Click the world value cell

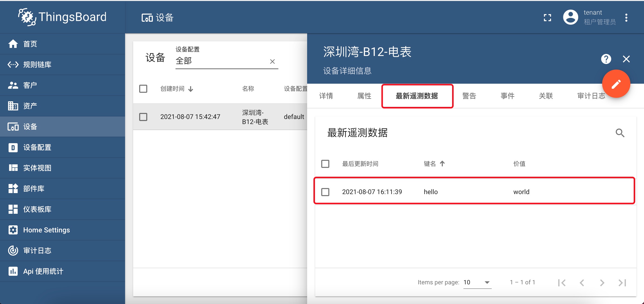tap(521, 192)
